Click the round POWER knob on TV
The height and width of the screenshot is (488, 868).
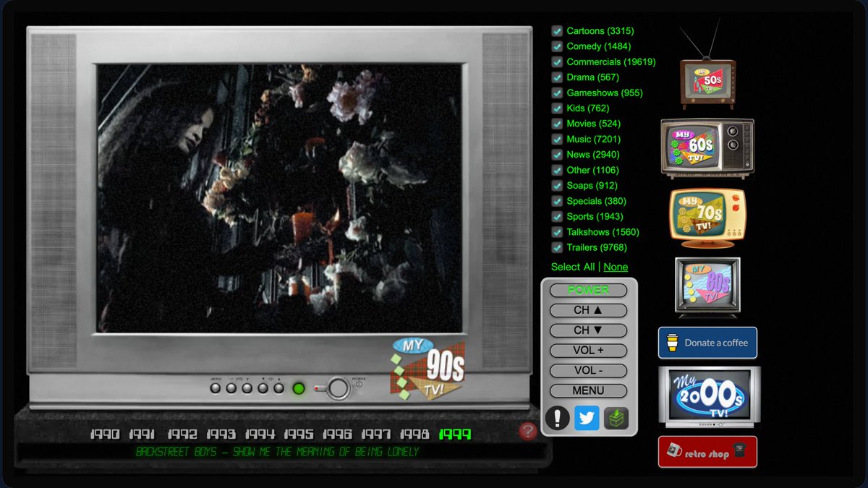coord(338,388)
